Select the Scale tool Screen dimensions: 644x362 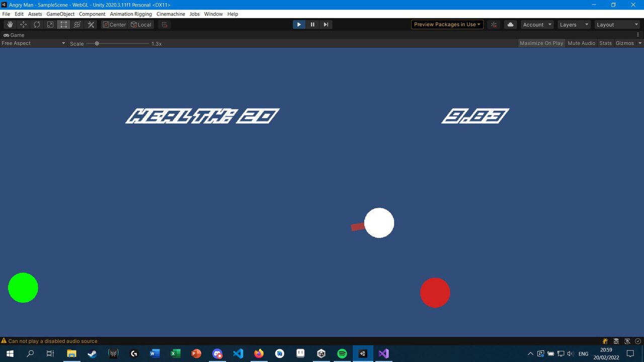coord(50,25)
